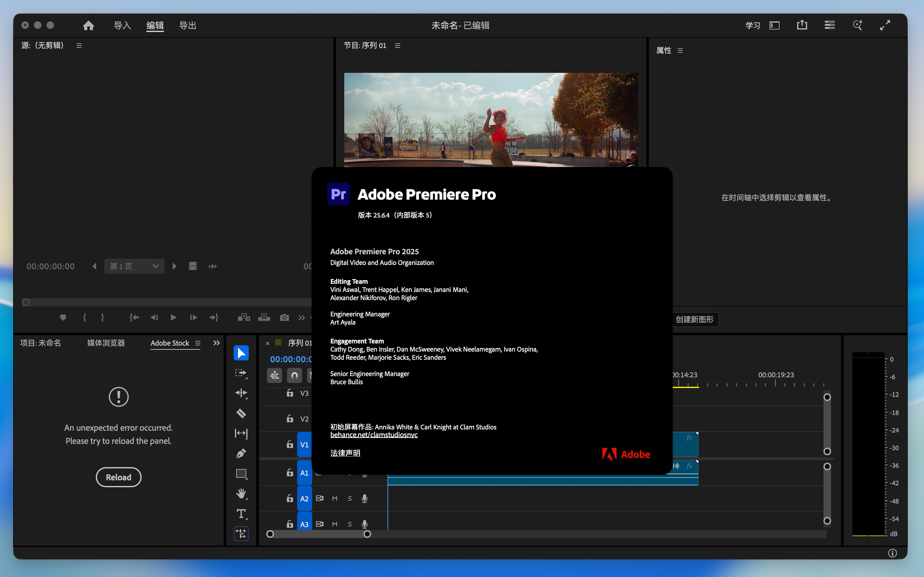Open the Quick Export share icon
Screen dimensions: 924x577
[802, 25]
